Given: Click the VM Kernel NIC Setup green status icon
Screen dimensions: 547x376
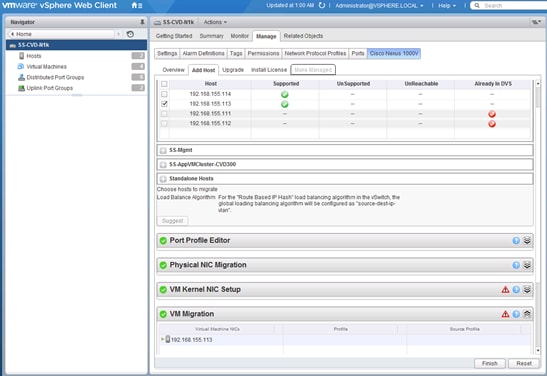Looking at the screenshot, I should pyautogui.click(x=163, y=289).
